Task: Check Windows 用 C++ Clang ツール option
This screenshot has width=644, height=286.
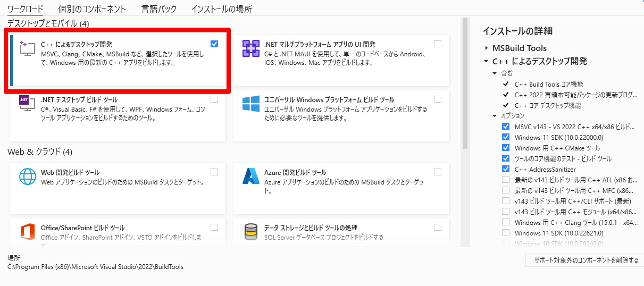Action: [506, 222]
